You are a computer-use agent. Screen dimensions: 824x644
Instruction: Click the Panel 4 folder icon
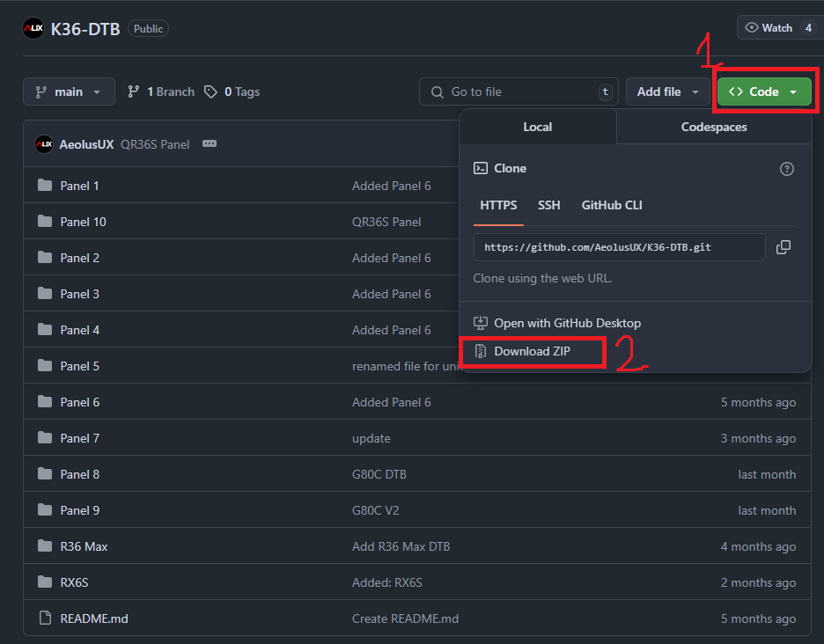coord(45,329)
